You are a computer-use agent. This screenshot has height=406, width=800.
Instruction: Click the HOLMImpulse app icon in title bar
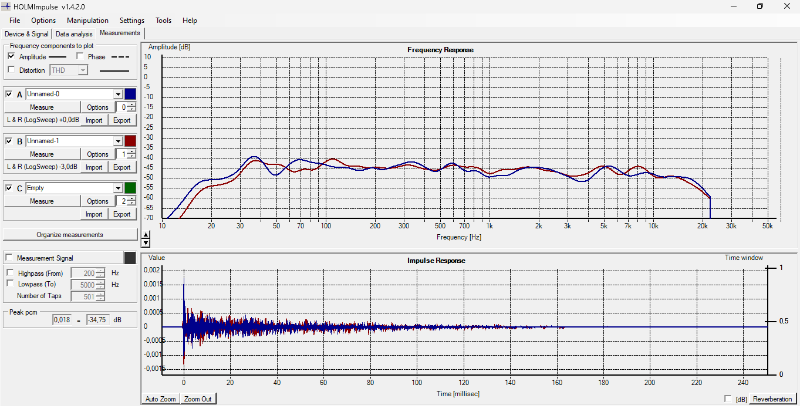point(8,6)
